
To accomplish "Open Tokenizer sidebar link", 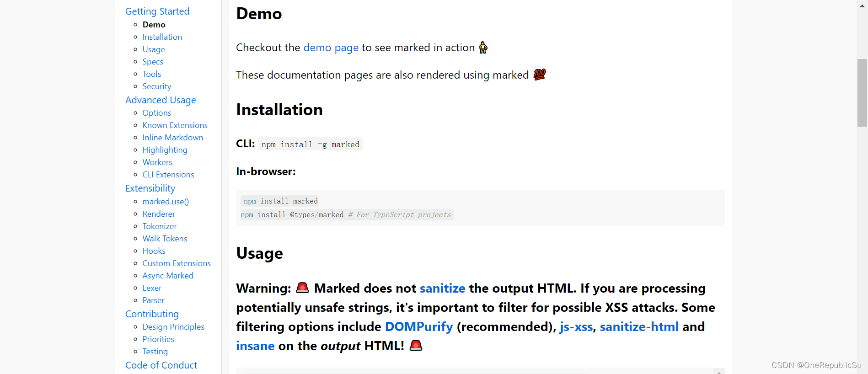I will (160, 226).
